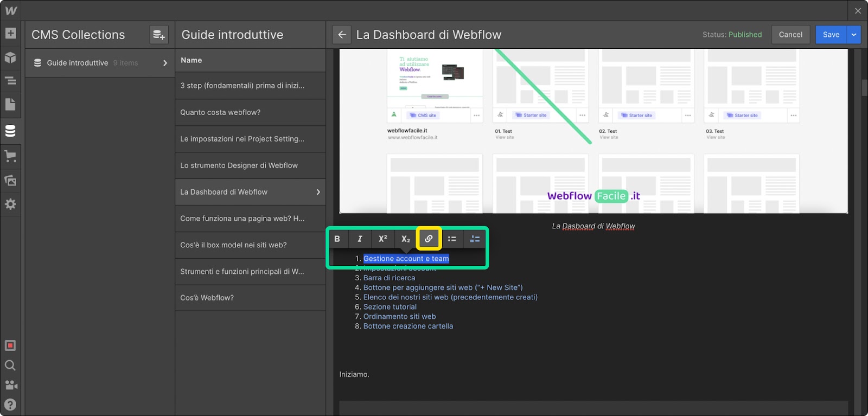The width and height of the screenshot is (868, 416).
Task: Open the Webflow logo menu
Action: tap(11, 10)
